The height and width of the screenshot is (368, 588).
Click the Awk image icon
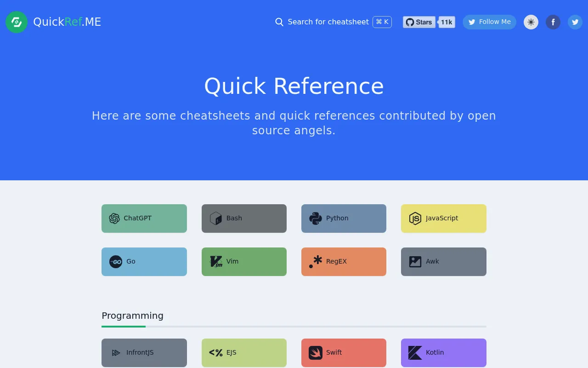(x=415, y=262)
